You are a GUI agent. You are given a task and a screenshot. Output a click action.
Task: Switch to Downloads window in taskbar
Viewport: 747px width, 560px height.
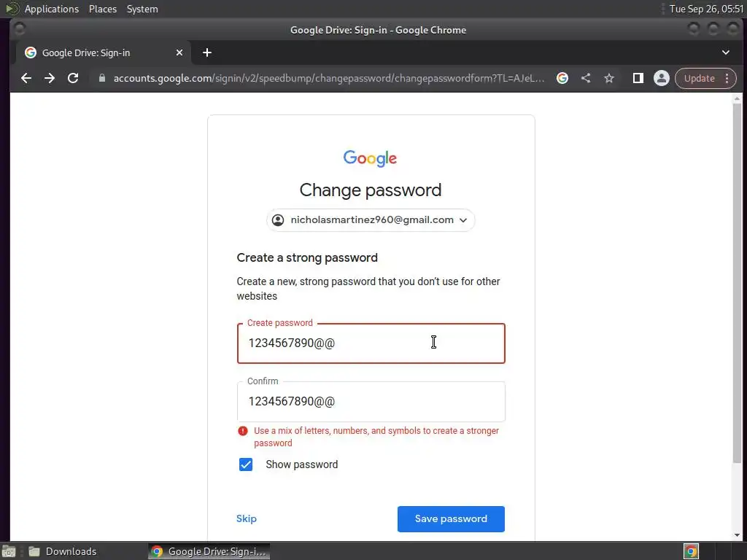point(62,551)
